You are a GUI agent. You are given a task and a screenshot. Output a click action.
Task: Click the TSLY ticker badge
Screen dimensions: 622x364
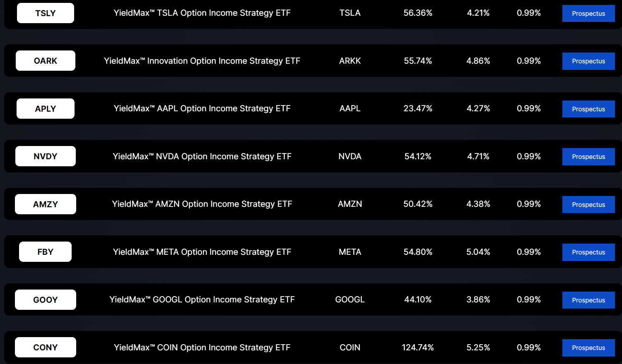pyautogui.click(x=45, y=13)
